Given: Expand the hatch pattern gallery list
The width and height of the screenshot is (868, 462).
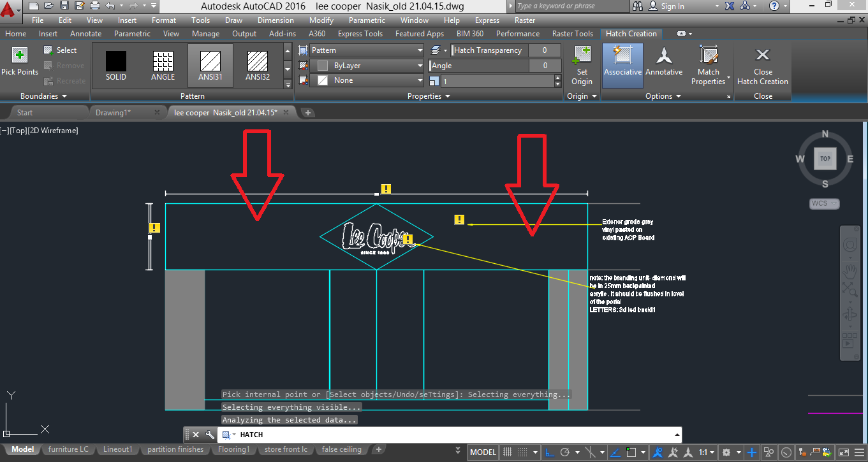Looking at the screenshot, I should click(287, 83).
